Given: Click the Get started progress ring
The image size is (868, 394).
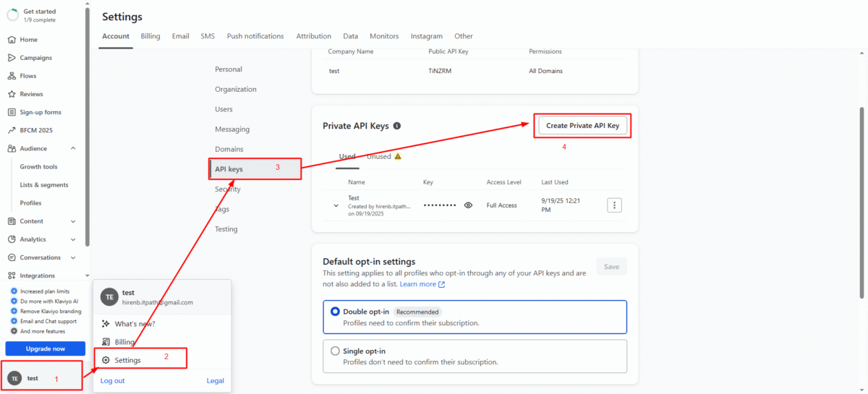Looking at the screenshot, I should click(x=12, y=15).
